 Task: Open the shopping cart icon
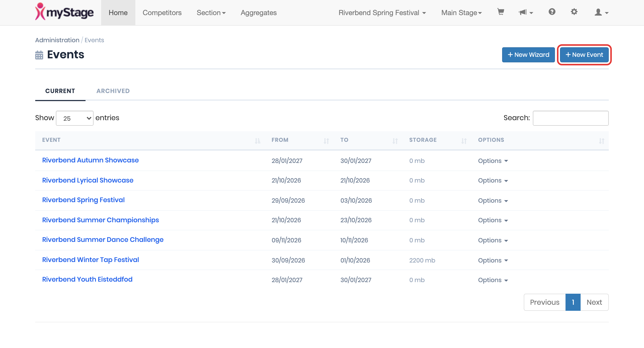click(501, 12)
